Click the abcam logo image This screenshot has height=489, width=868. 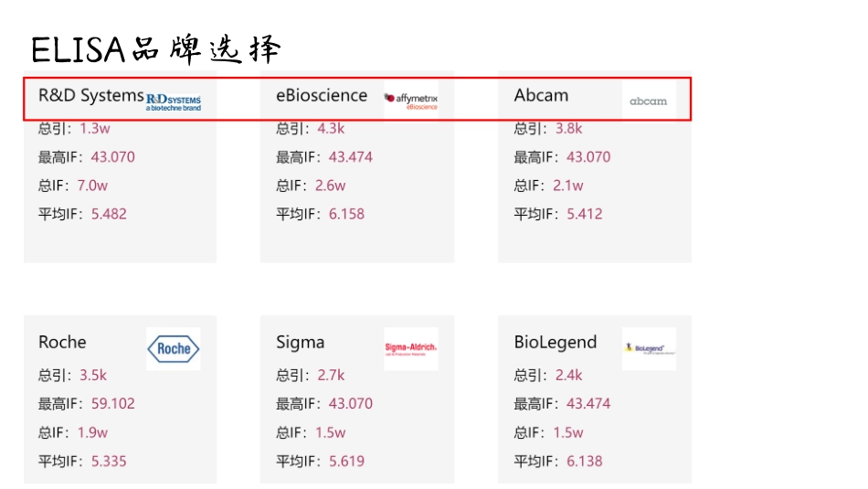click(x=649, y=101)
